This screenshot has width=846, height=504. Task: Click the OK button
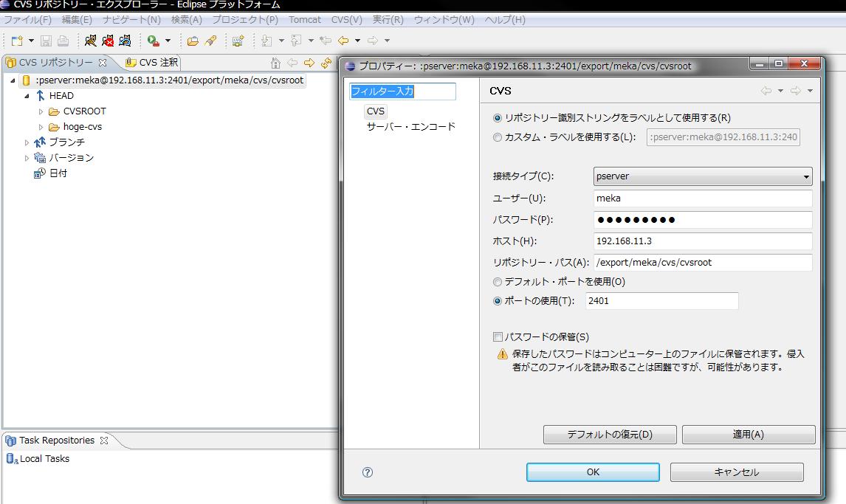[593, 472]
